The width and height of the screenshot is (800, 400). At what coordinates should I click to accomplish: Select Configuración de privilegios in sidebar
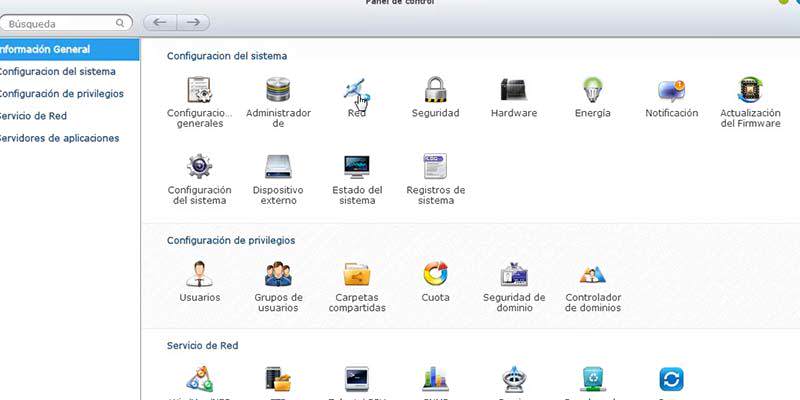click(69, 94)
